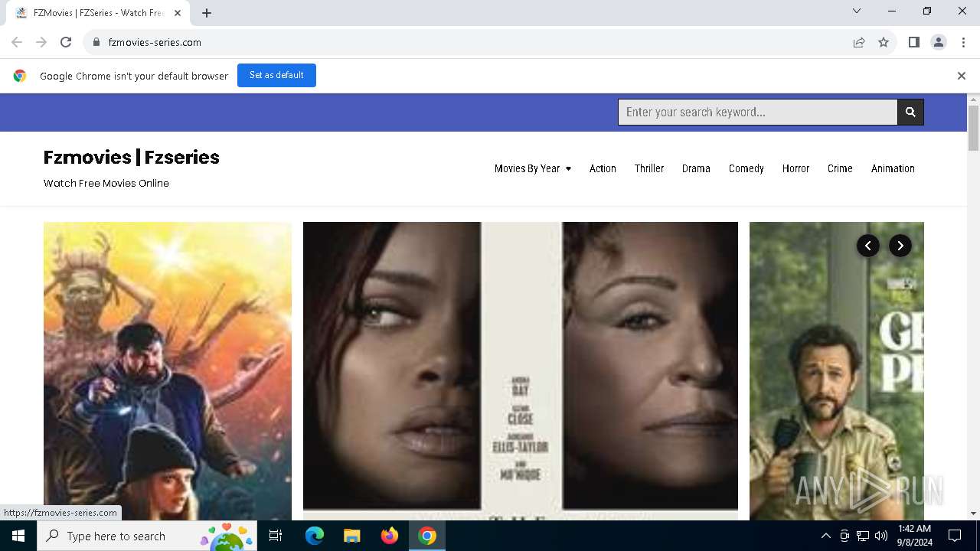Open network settings tray icon
The image size is (980, 551).
[863, 536]
